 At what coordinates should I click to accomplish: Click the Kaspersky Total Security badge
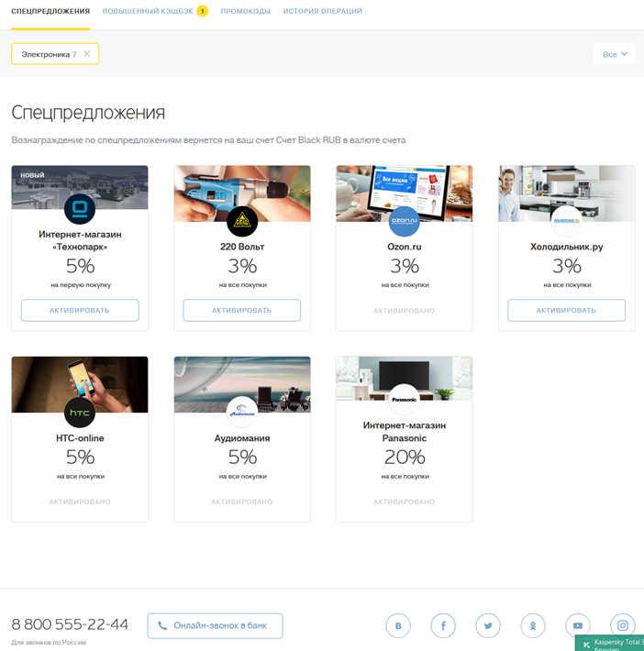point(610,644)
